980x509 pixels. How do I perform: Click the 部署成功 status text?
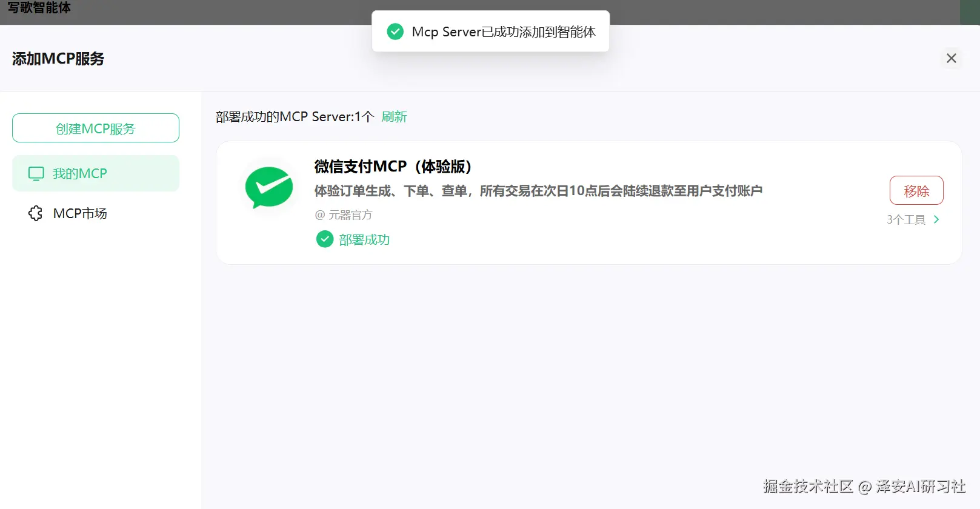(364, 240)
